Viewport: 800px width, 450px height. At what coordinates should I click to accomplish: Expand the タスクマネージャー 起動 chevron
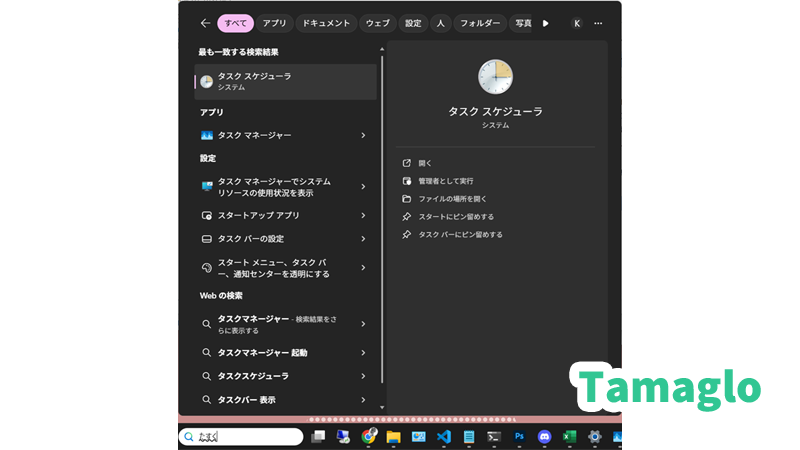point(363,353)
